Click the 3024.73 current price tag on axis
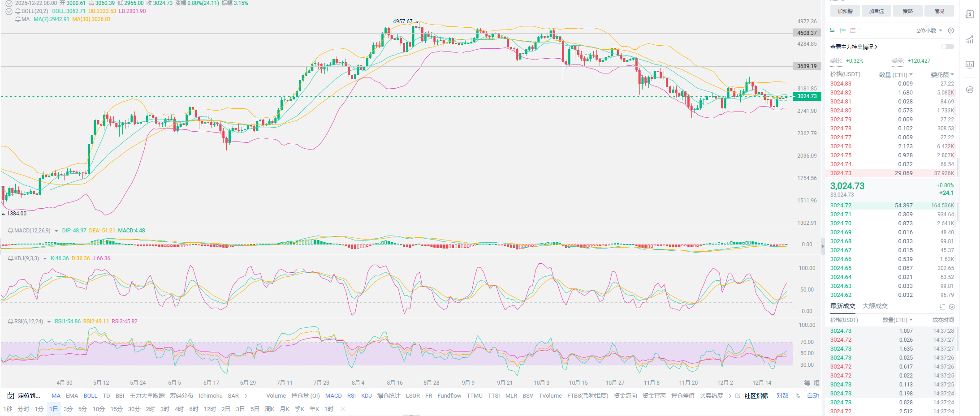980x416 pixels. click(807, 96)
